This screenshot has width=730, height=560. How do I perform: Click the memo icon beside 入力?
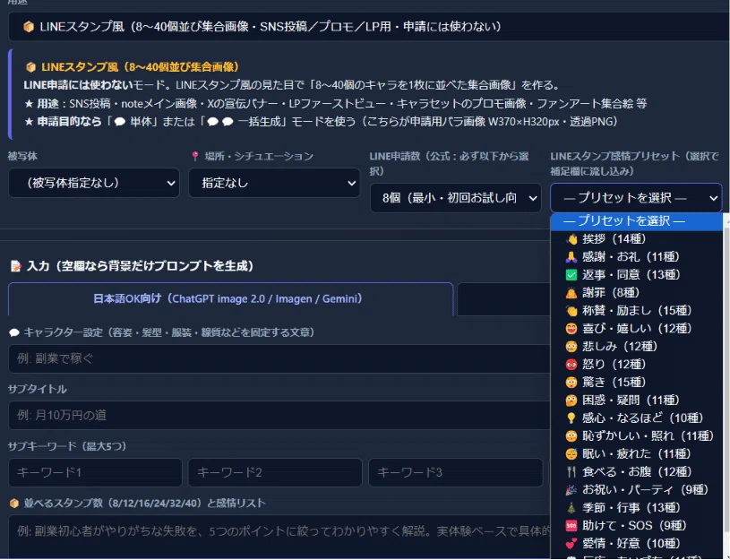click(16, 266)
